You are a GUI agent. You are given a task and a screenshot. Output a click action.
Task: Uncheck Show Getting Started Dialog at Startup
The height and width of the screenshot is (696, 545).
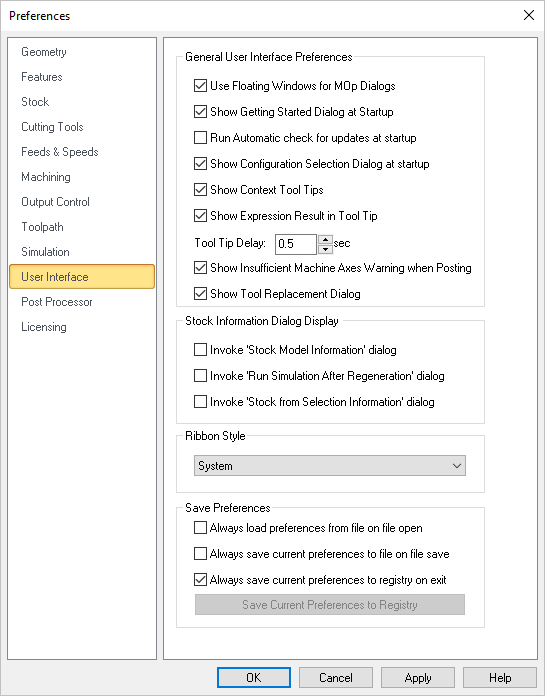coord(200,111)
